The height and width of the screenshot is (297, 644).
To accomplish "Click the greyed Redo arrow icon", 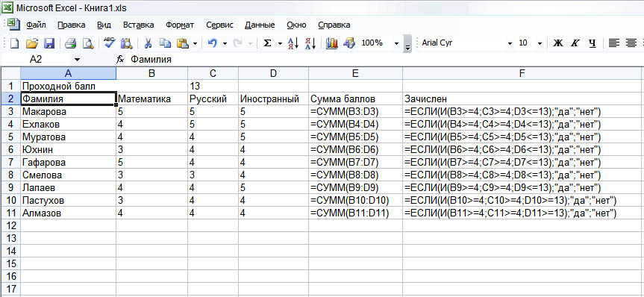I will [237, 43].
